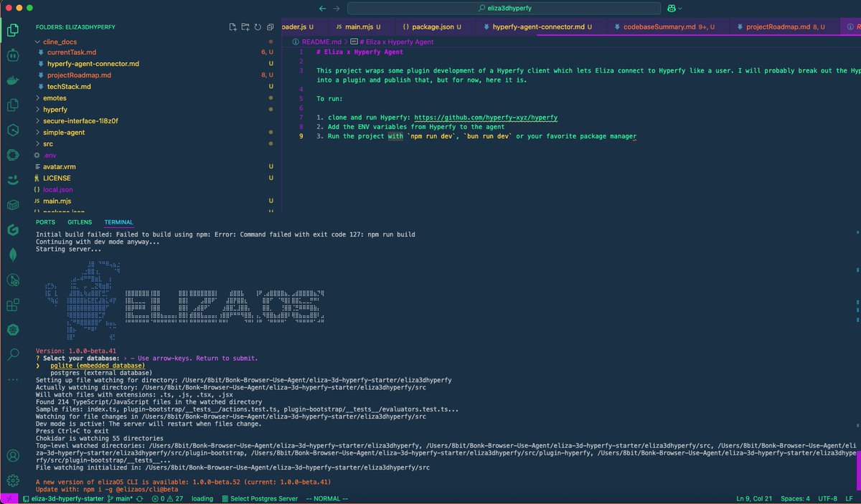The height and width of the screenshot is (504, 861).
Task: Expand the src folder
Action: point(48,143)
